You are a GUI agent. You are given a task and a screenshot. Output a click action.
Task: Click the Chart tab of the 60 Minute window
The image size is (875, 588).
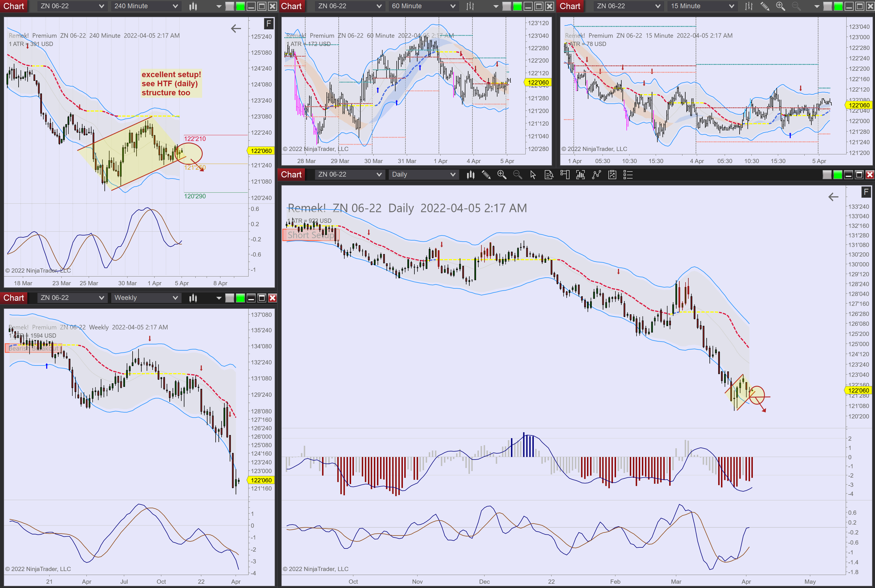pyautogui.click(x=291, y=6)
